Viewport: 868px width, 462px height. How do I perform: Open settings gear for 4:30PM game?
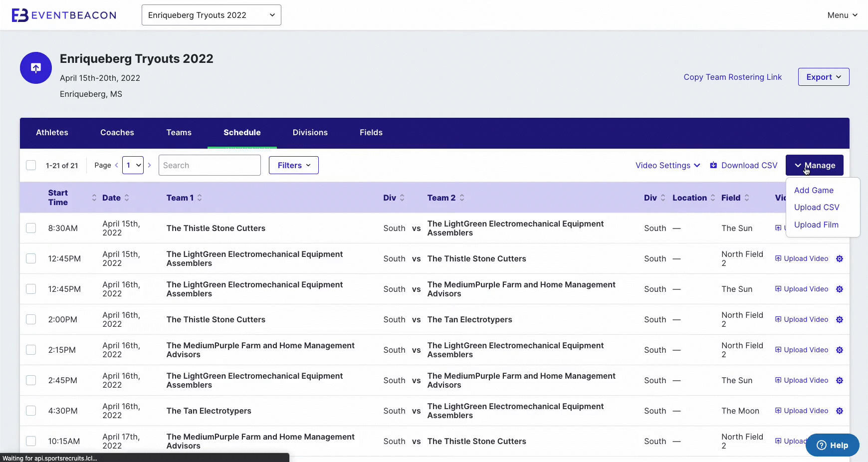point(840,411)
